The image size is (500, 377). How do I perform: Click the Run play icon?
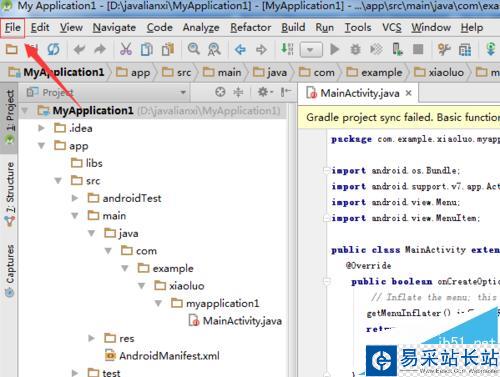pos(334,49)
